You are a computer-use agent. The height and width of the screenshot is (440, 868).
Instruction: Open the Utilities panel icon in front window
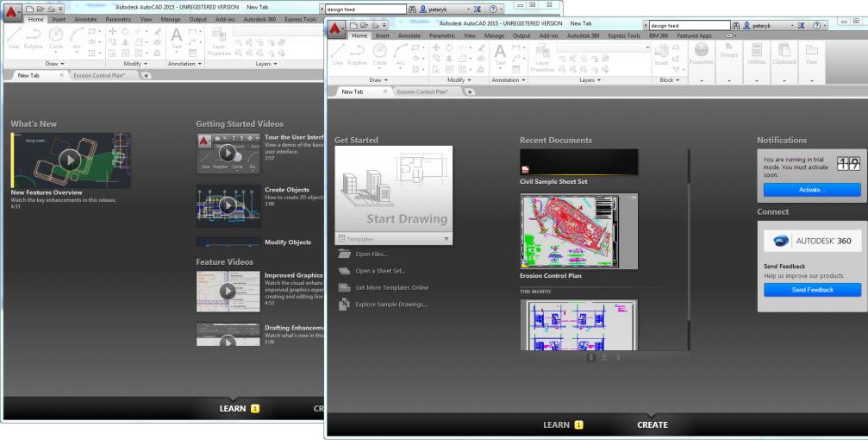(756, 54)
